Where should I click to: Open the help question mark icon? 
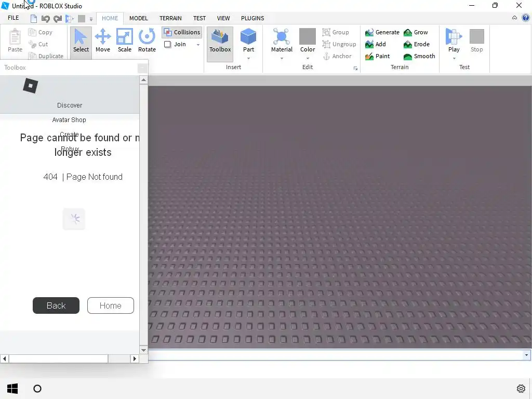click(526, 18)
